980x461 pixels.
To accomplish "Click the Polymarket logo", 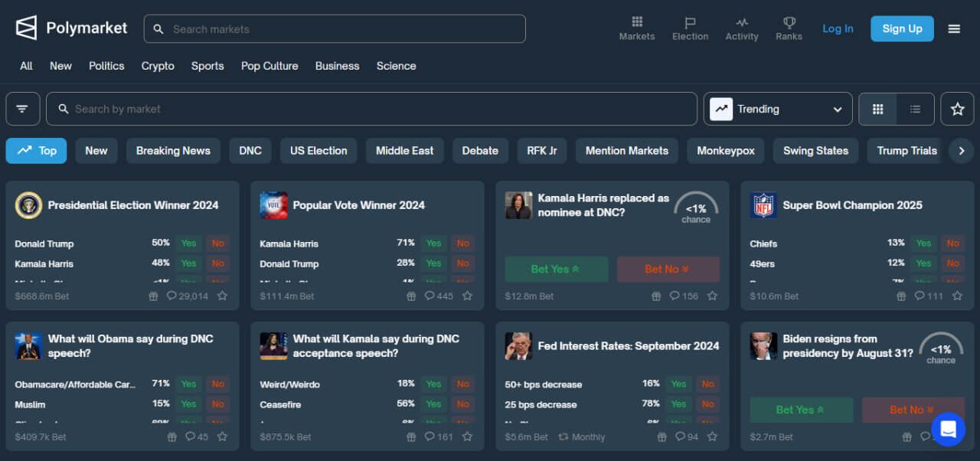I will tap(71, 28).
